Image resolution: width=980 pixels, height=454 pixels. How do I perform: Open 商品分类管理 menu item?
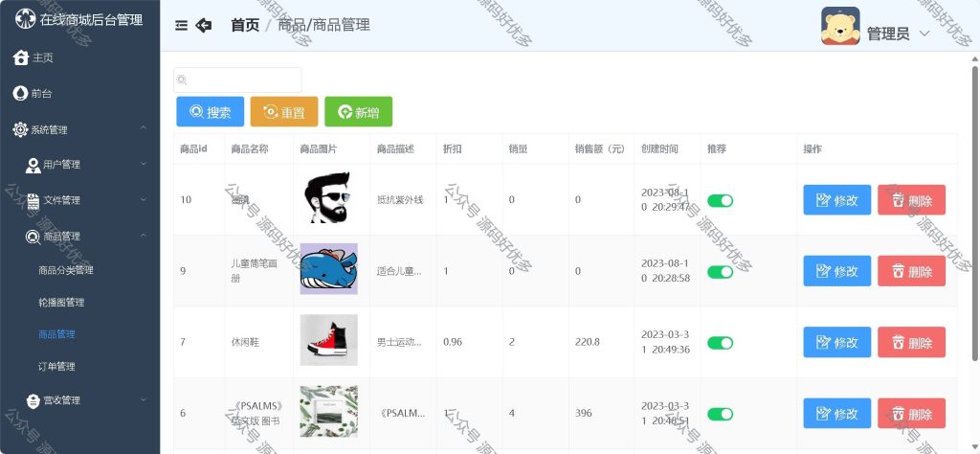[x=80, y=270]
